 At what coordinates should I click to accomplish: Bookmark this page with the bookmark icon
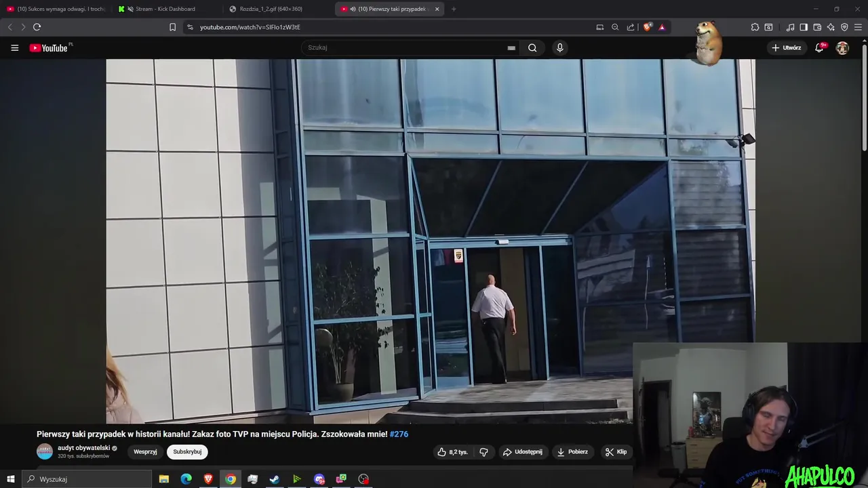172,27
